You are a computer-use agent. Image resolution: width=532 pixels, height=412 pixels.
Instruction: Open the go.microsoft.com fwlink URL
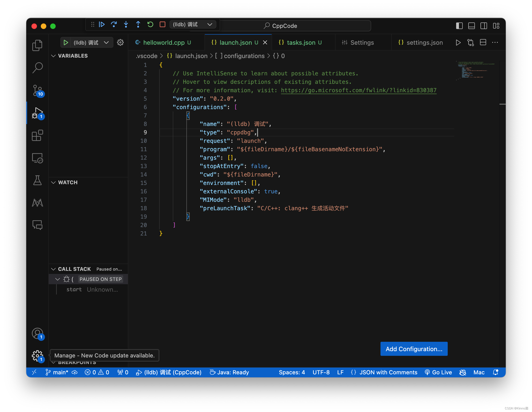coord(358,90)
